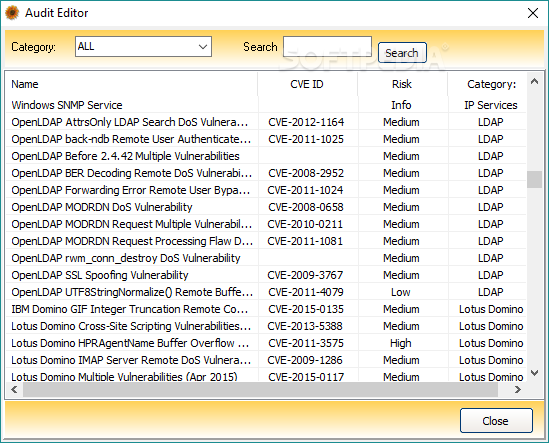
Task: Select OpenLDAP back-ndb Remote User row
Action: coord(266,139)
